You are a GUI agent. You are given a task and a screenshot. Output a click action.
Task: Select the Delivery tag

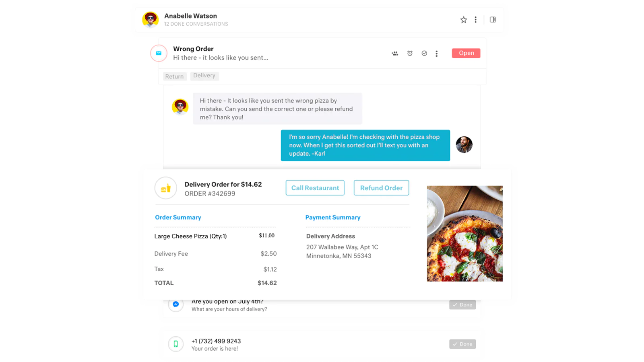[x=204, y=76]
